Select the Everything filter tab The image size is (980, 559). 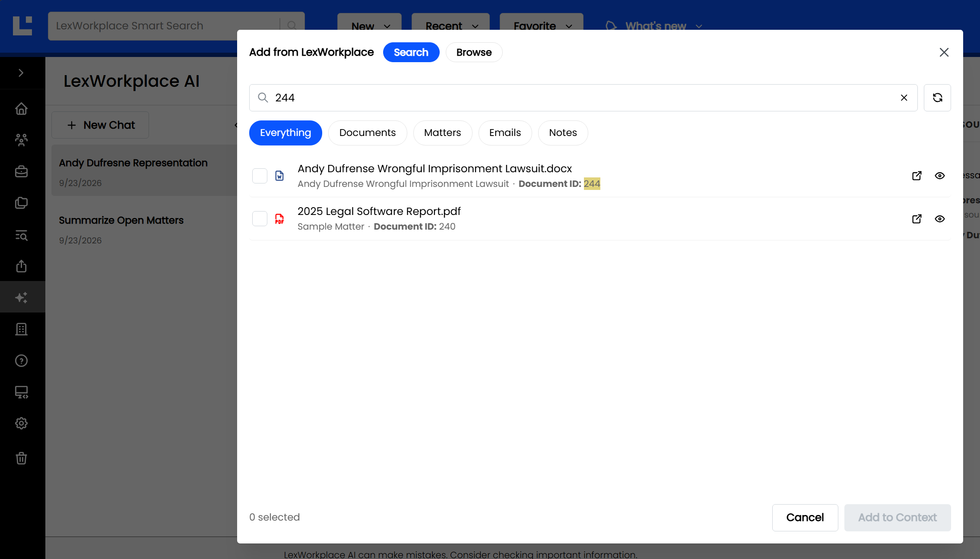click(285, 133)
